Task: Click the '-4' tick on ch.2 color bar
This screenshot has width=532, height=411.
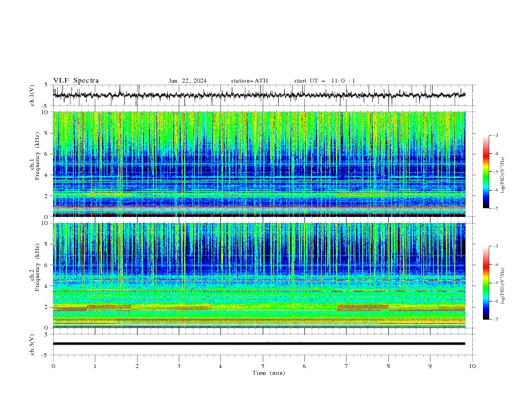Action: (495, 265)
